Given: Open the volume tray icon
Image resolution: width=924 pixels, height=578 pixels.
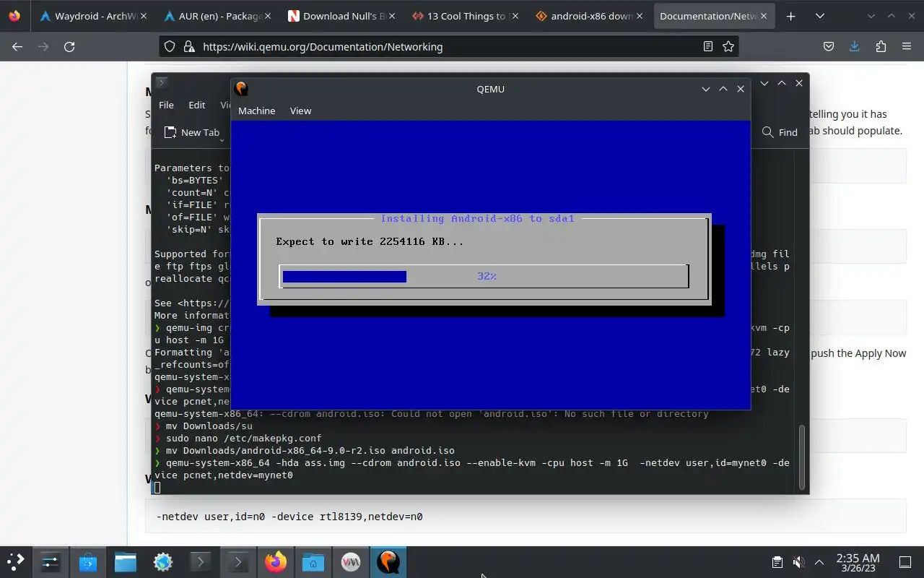Looking at the screenshot, I should pos(798,562).
